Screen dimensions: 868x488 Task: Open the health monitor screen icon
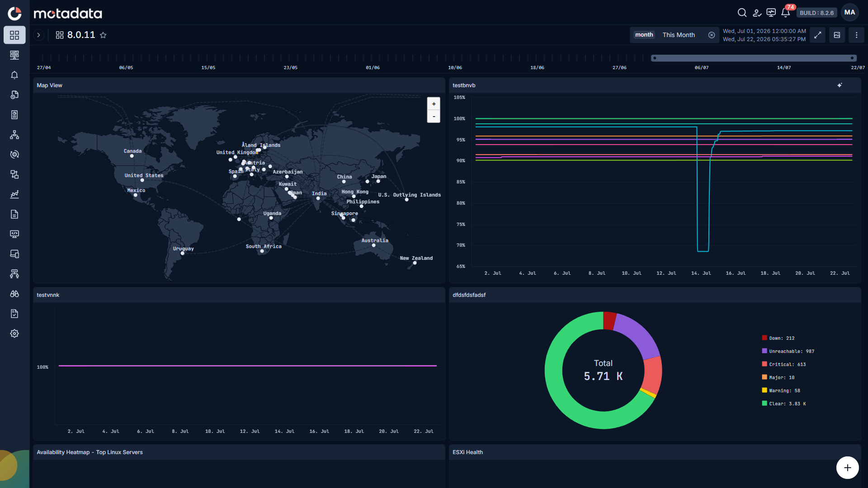click(771, 13)
